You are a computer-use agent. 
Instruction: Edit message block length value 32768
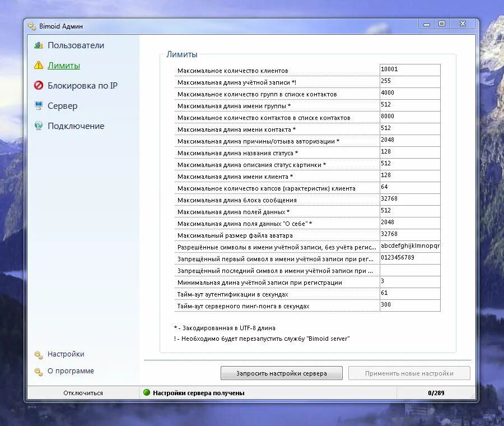click(410, 200)
